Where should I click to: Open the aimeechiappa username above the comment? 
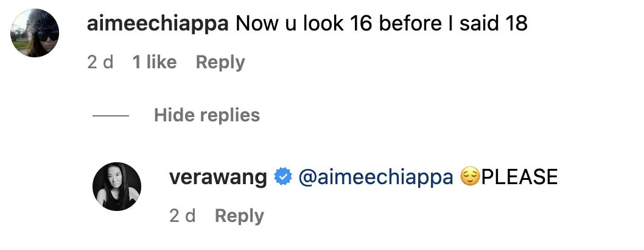(157, 24)
